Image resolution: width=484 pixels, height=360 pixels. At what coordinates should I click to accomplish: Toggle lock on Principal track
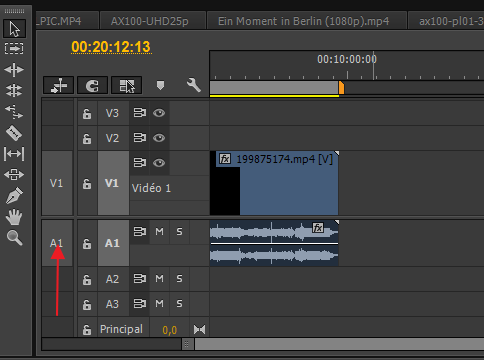[87, 330]
